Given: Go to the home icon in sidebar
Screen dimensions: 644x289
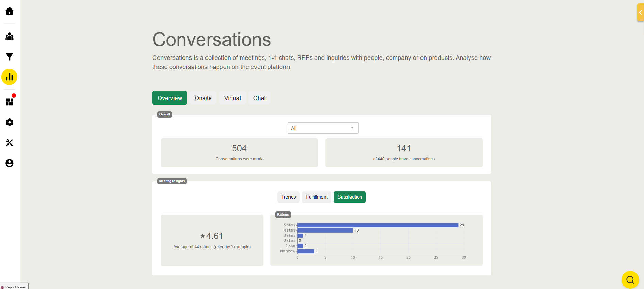Looking at the screenshot, I should (10, 11).
